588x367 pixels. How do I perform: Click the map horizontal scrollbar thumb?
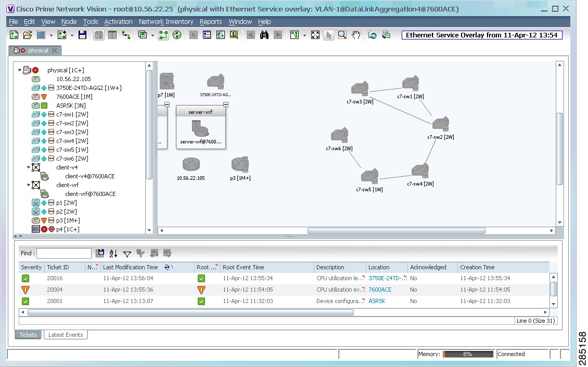397,231
